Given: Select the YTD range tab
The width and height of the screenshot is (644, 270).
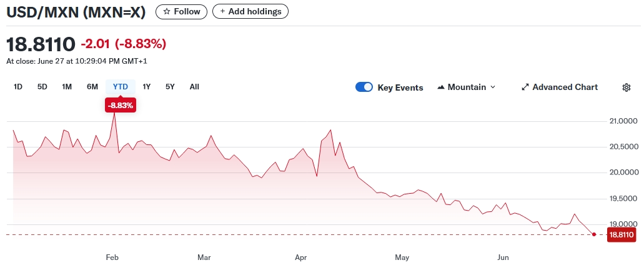Looking at the screenshot, I should click(121, 87).
